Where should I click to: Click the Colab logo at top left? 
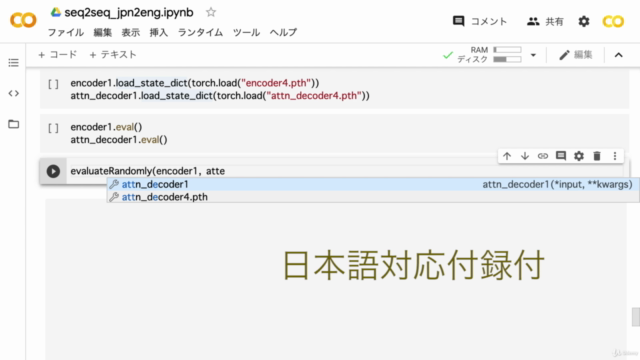pyautogui.click(x=23, y=20)
